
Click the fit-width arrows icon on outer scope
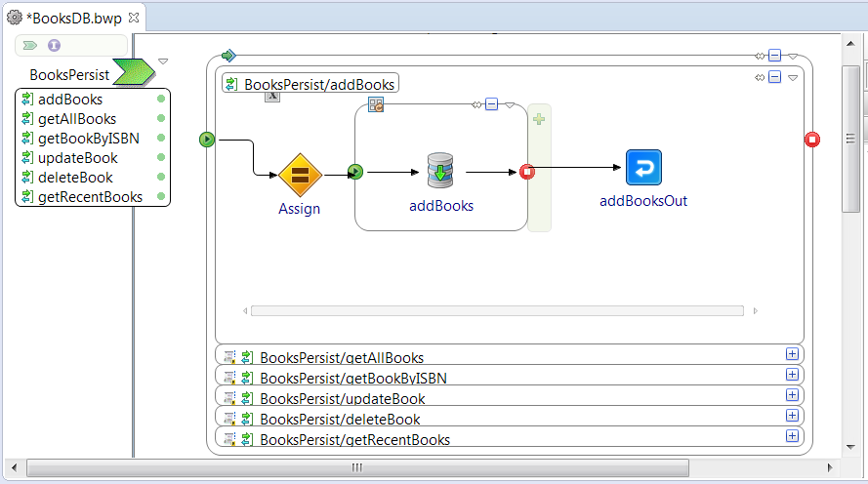point(760,56)
